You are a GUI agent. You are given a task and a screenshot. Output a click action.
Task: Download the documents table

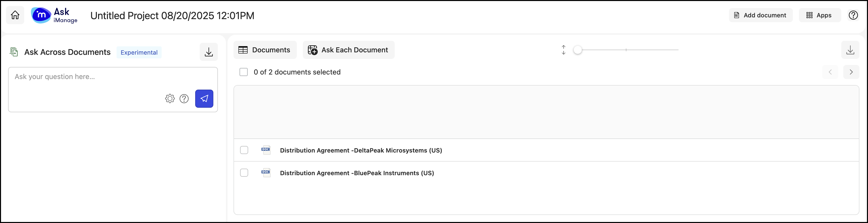point(850,50)
